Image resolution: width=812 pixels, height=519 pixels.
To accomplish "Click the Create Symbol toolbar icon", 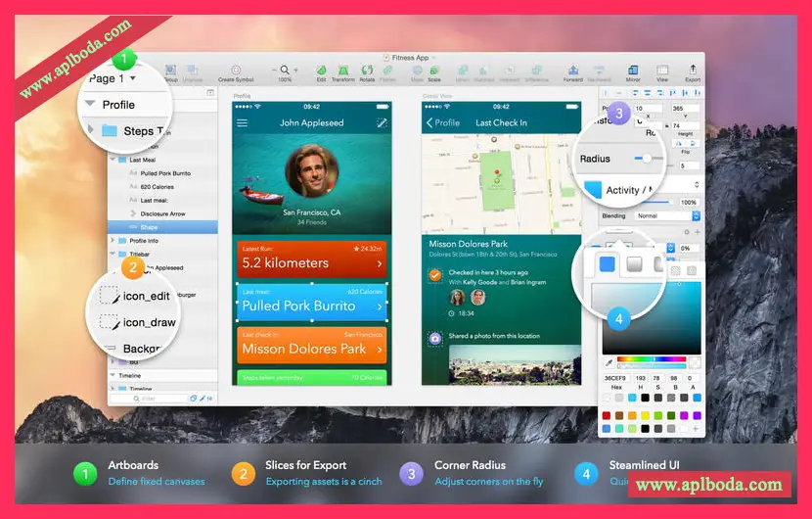I will (234, 71).
